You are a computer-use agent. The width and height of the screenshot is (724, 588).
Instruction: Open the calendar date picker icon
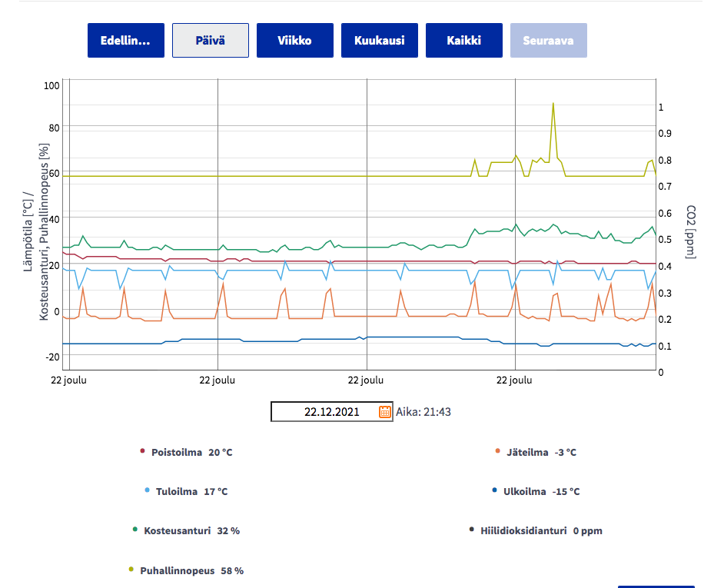(x=384, y=411)
